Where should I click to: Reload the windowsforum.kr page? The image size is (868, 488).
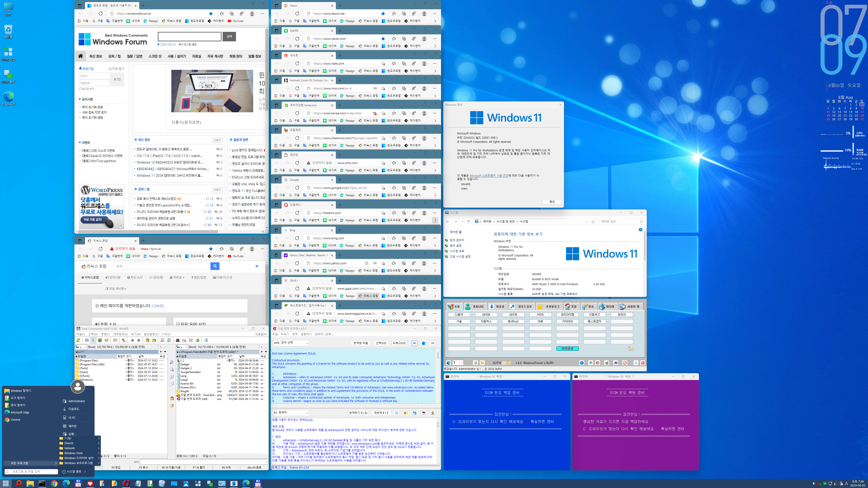pos(100,14)
